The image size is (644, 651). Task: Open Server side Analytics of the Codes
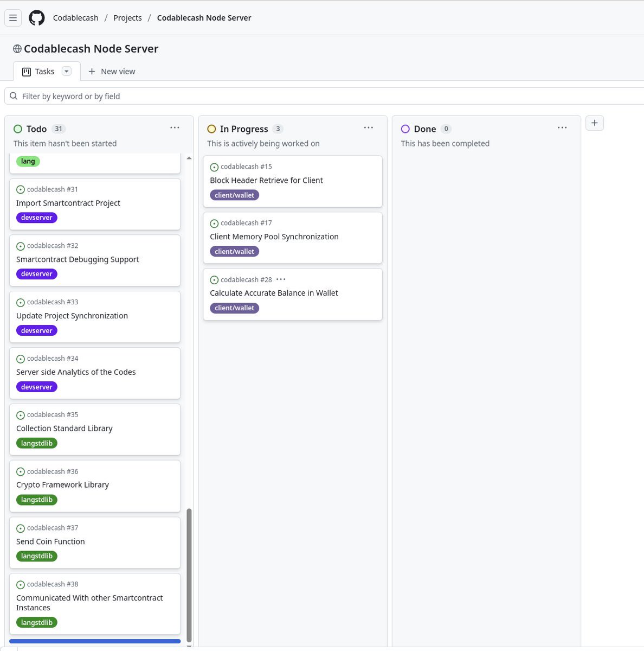(x=76, y=372)
